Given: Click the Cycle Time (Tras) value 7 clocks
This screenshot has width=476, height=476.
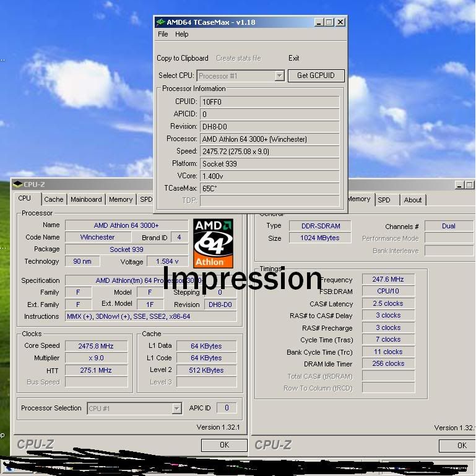Looking at the screenshot, I should (x=388, y=339).
